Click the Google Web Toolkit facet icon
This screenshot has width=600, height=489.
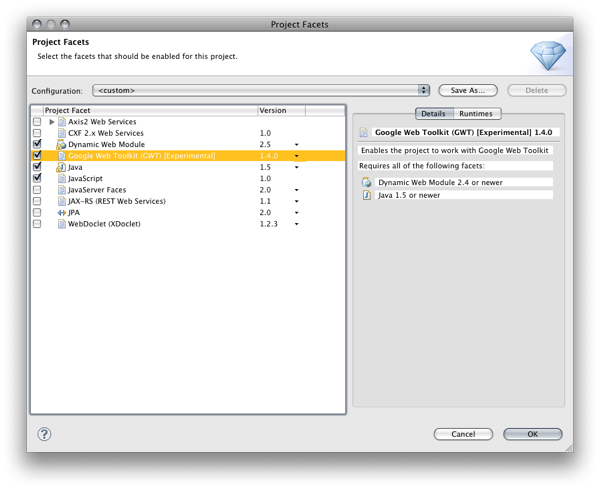[x=62, y=156]
